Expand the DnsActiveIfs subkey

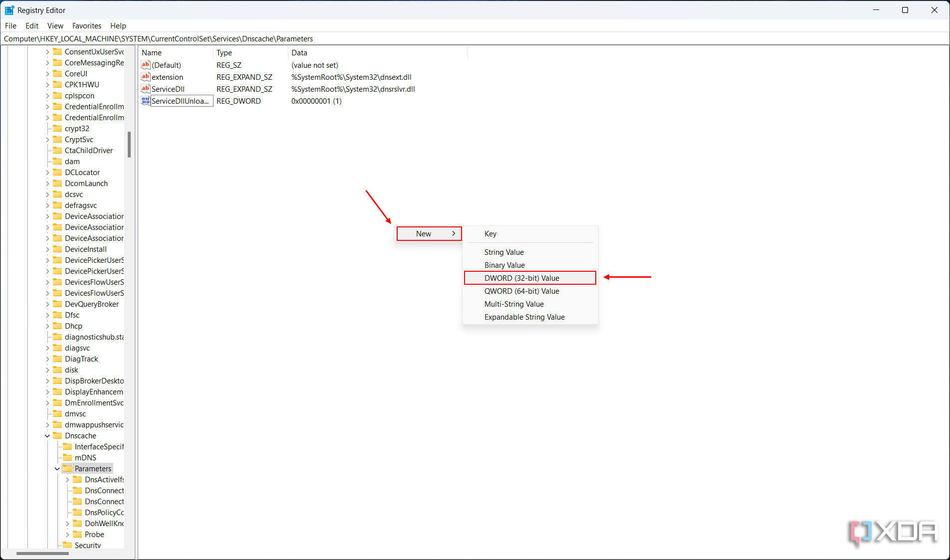pyautogui.click(x=67, y=480)
